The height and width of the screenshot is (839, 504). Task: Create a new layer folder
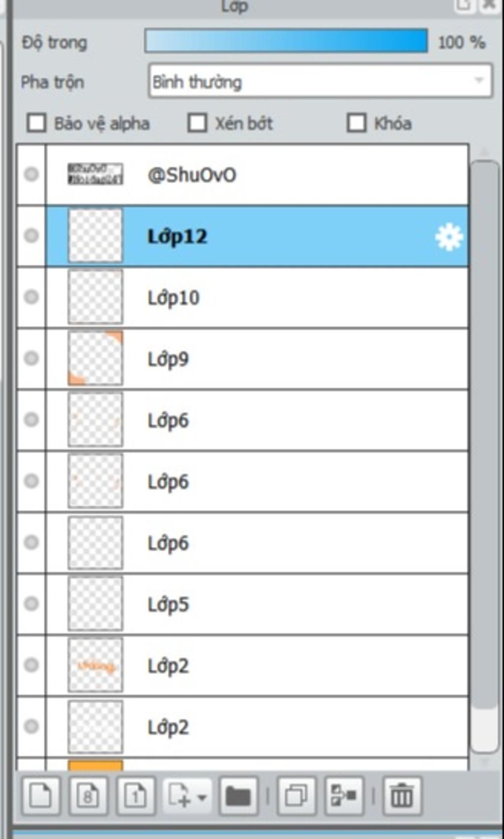pyautogui.click(x=238, y=796)
